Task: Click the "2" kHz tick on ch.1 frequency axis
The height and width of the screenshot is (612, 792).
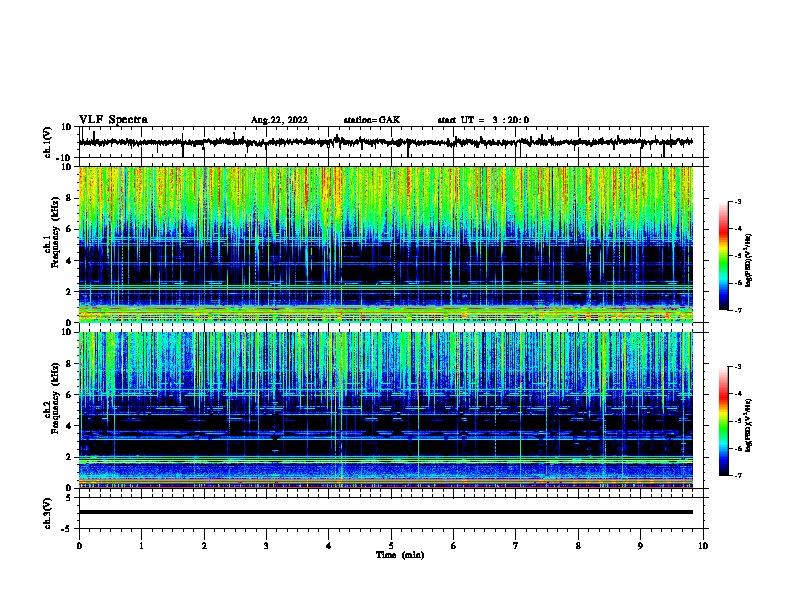Action: [x=69, y=292]
